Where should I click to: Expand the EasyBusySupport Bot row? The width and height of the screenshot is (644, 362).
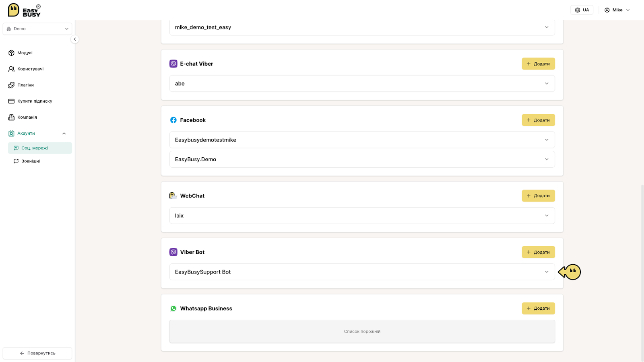[362, 272]
